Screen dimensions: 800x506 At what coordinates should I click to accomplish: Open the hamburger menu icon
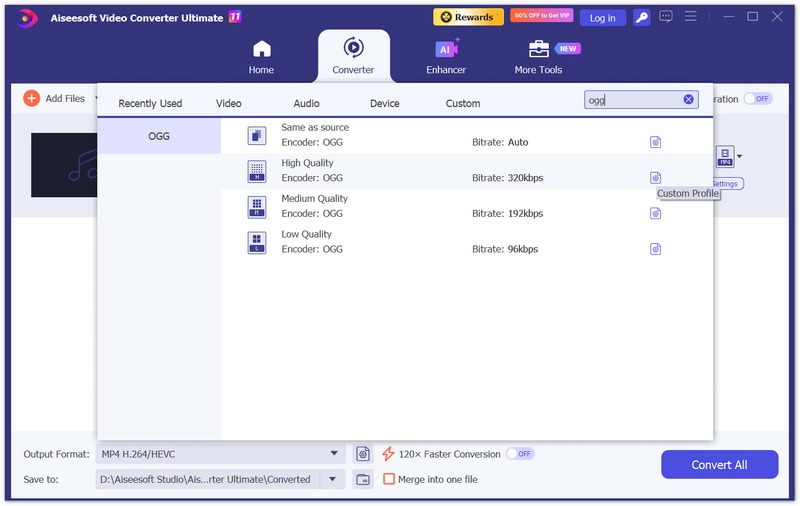(x=690, y=16)
